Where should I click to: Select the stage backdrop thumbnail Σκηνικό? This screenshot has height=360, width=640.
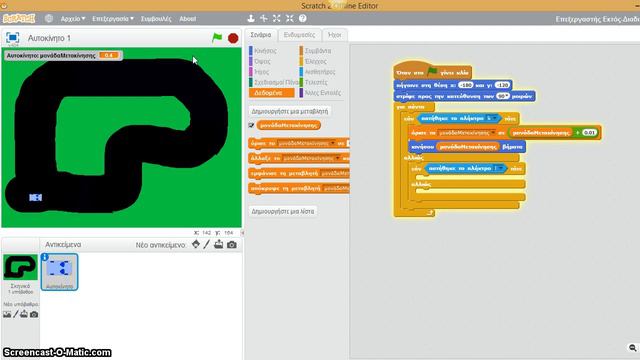[20, 267]
